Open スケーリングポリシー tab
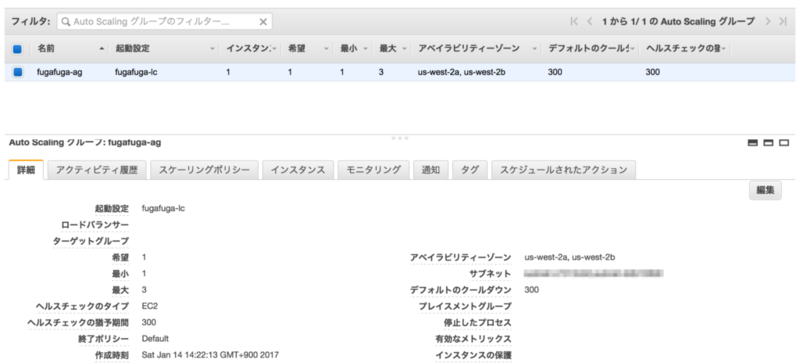The image size is (800, 363). coord(205,170)
